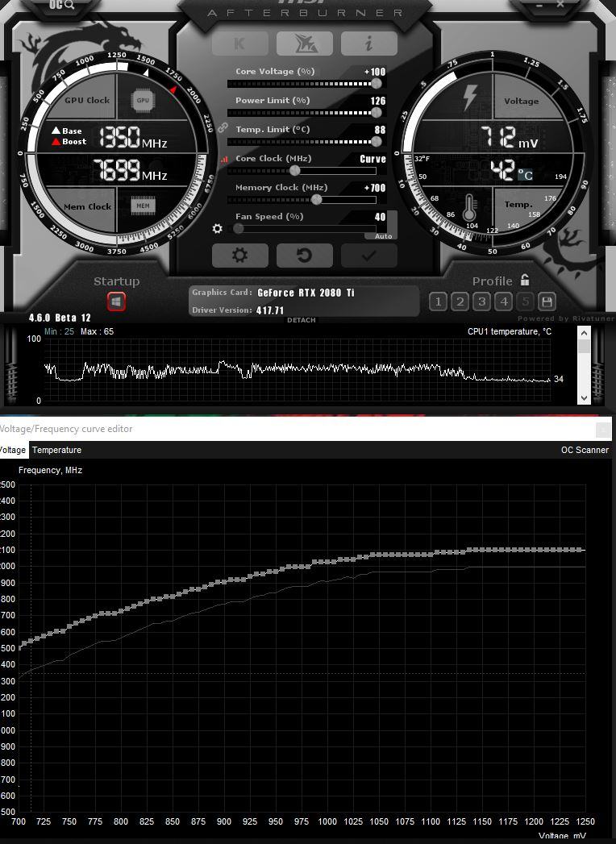Adjust the Power Limit slider handle
Image resolution: width=616 pixels, height=844 pixels.
point(377,113)
